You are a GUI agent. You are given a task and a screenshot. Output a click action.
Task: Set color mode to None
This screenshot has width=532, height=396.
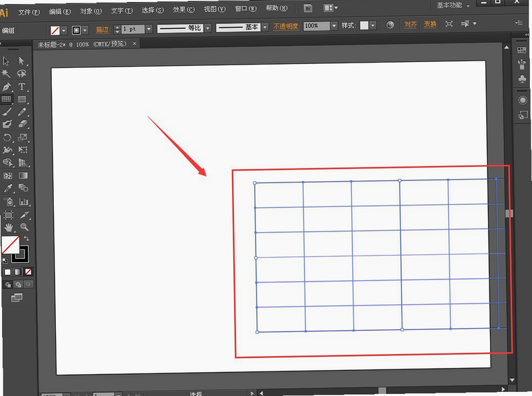click(29, 272)
